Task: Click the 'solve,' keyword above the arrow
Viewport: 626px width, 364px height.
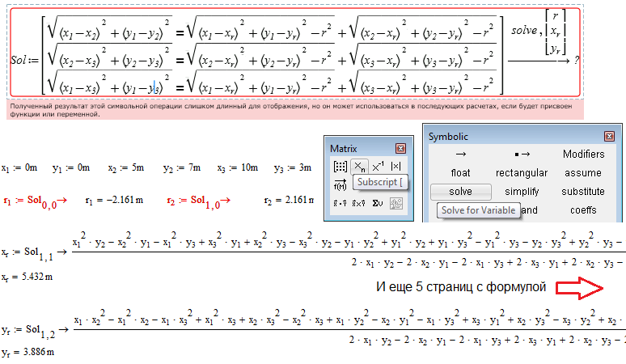Action: coord(527,31)
